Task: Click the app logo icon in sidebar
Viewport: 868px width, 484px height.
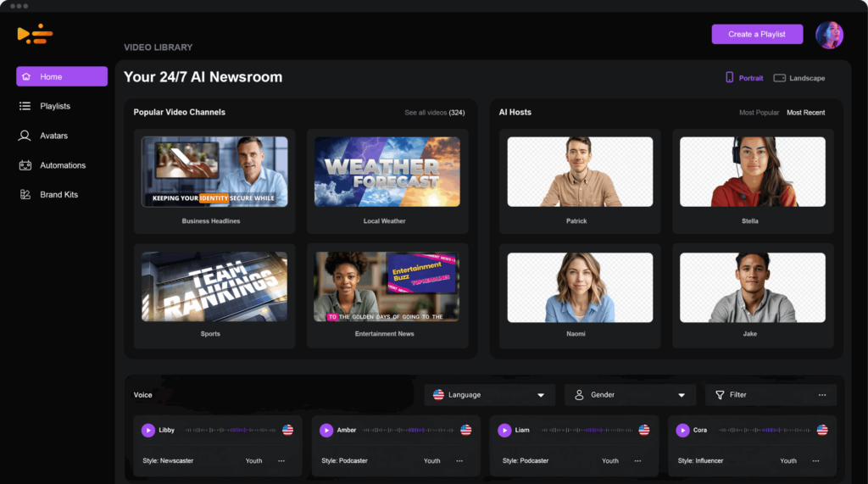Action: pos(35,34)
